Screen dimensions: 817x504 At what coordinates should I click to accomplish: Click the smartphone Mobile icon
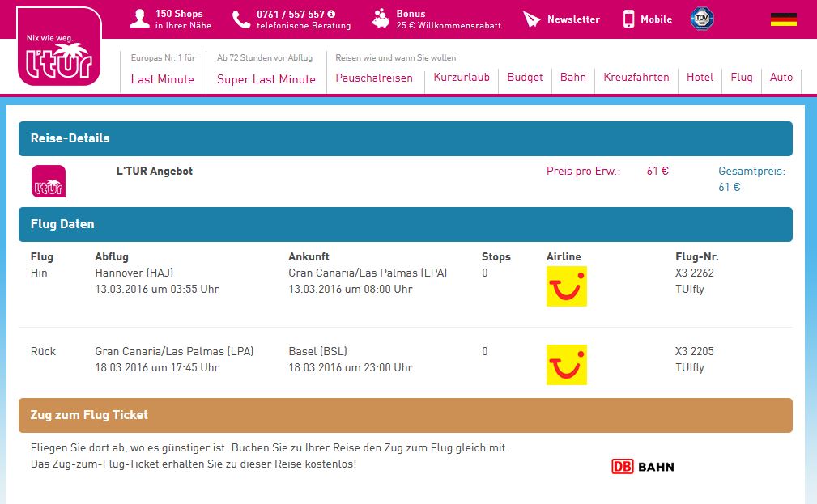click(x=629, y=19)
